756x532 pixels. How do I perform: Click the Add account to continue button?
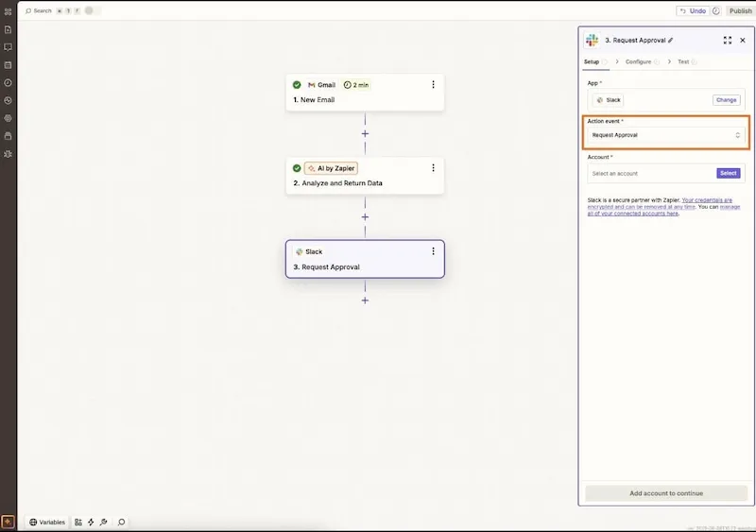pos(666,493)
